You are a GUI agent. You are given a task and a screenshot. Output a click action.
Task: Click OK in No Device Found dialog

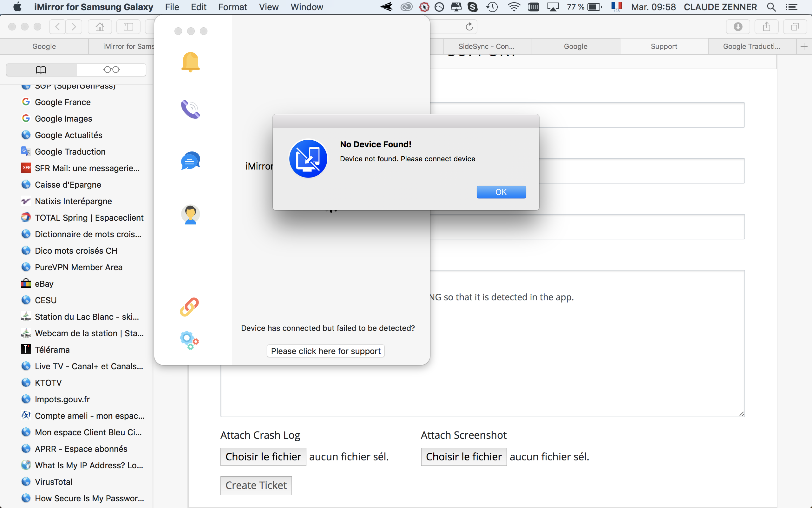[501, 192]
